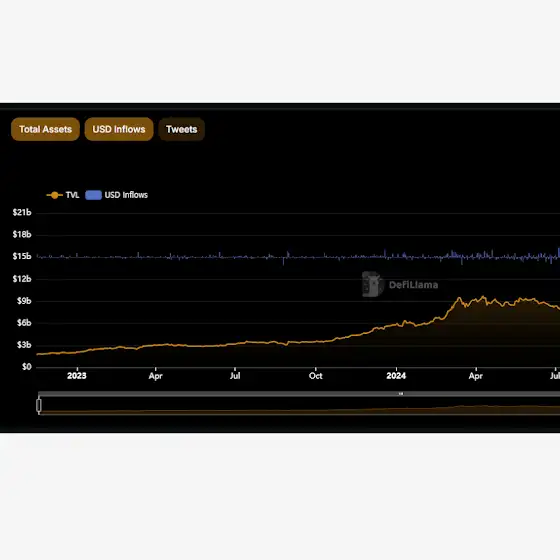Click the DefiLlama llama watermark icon
Screen dimensions: 560x560
tap(372, 284)
